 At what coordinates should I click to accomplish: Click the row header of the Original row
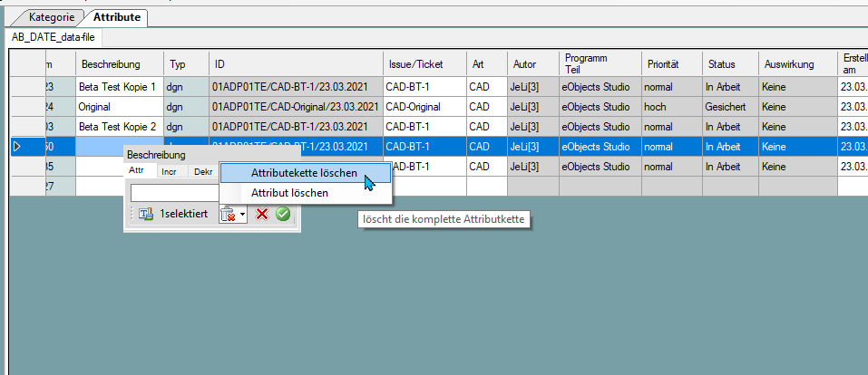coord(28,107)
